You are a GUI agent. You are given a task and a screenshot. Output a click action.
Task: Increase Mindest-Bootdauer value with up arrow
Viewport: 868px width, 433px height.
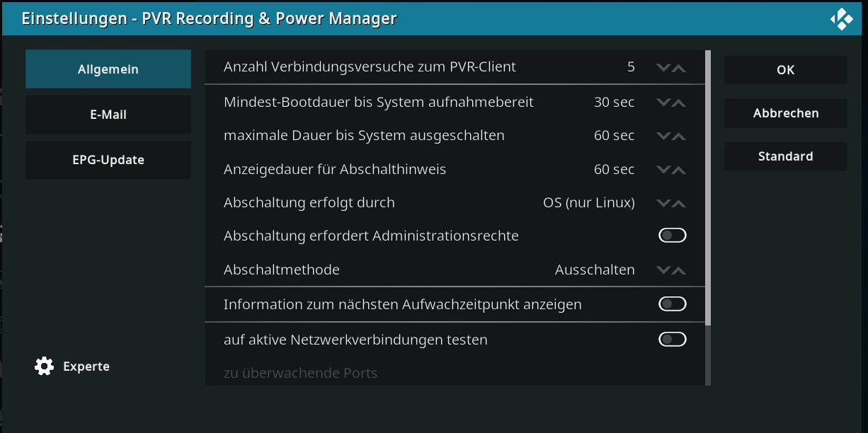pos(679,103)
